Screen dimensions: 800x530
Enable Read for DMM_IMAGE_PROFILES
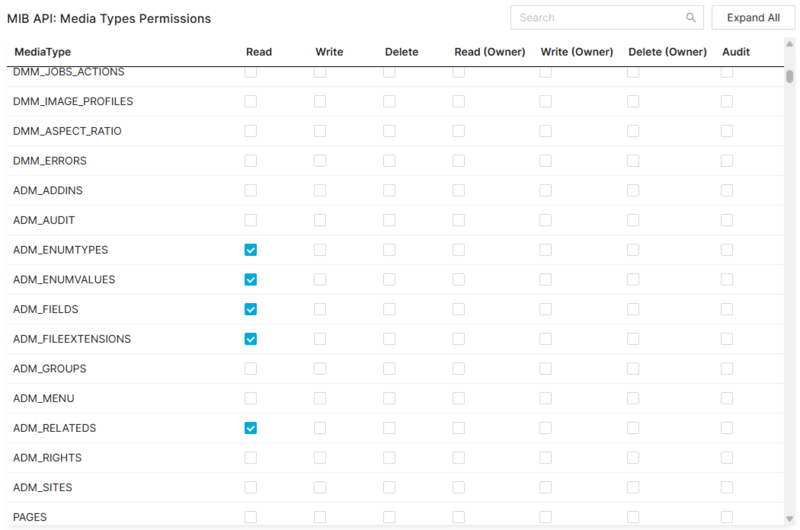[x=251, y=101]
